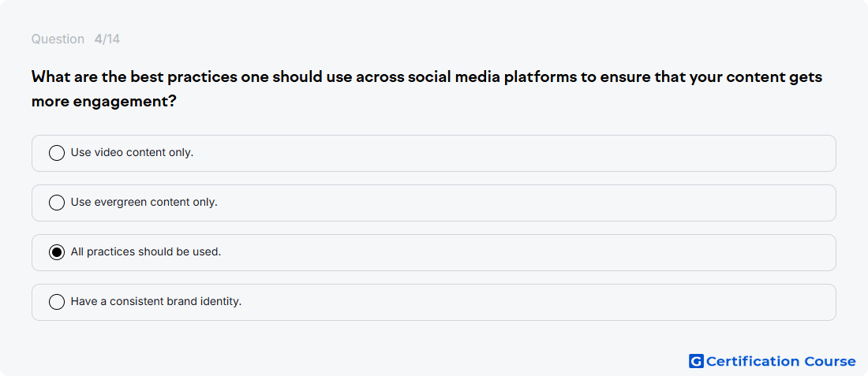Image resolution: width=868 pixels, height=376 pixels.
Task: Click the blue G logo icon
Action: (696, 361)
